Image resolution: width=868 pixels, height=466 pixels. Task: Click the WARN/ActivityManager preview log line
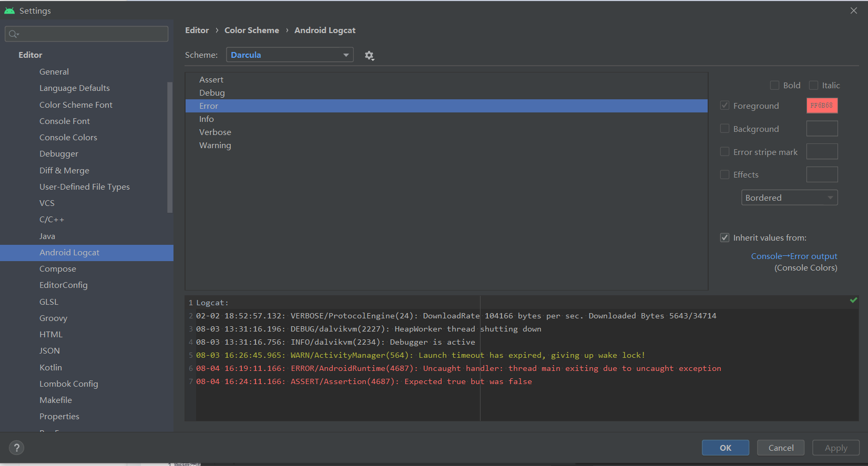pos(421,355)
